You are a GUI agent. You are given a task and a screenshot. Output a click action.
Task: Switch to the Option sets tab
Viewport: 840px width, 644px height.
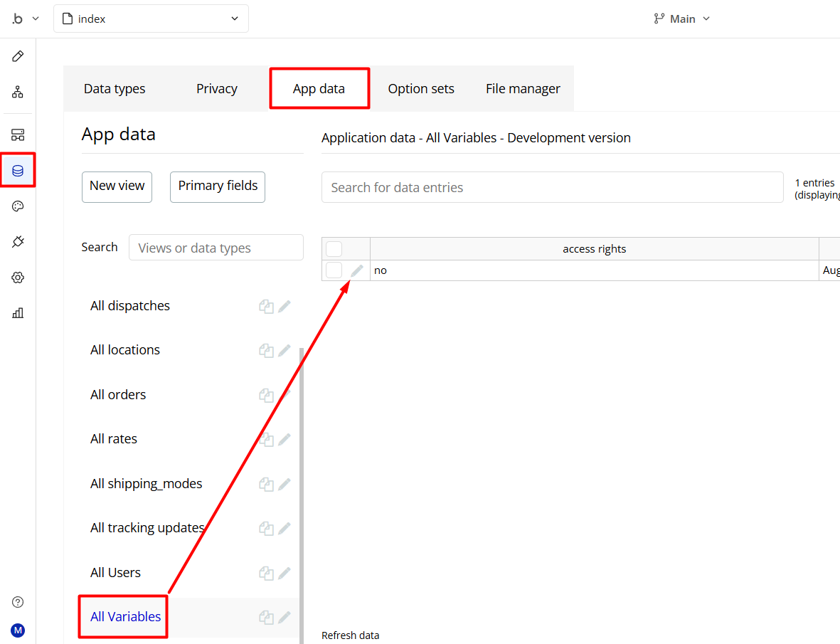point(421,89)
